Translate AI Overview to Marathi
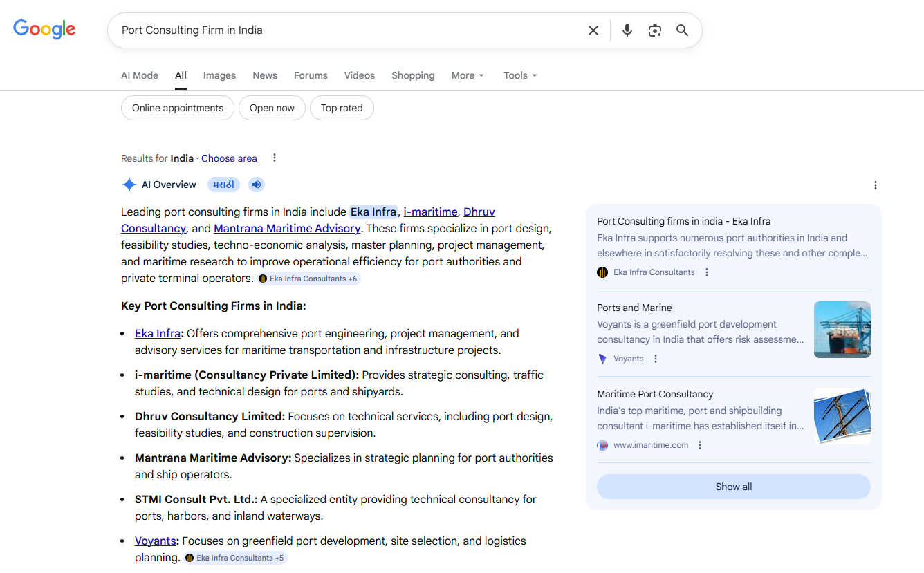The image size is (924, 573). tap(223, 185)
